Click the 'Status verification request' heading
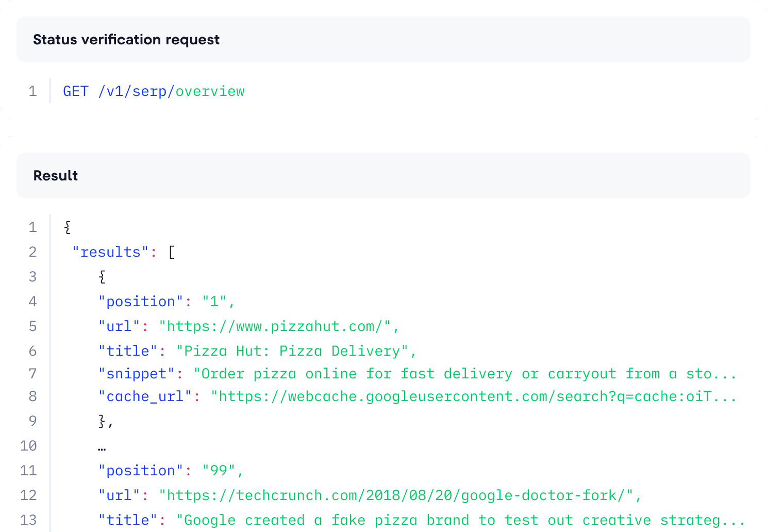This screenshot has height=532, width=767. coord(126,40)
